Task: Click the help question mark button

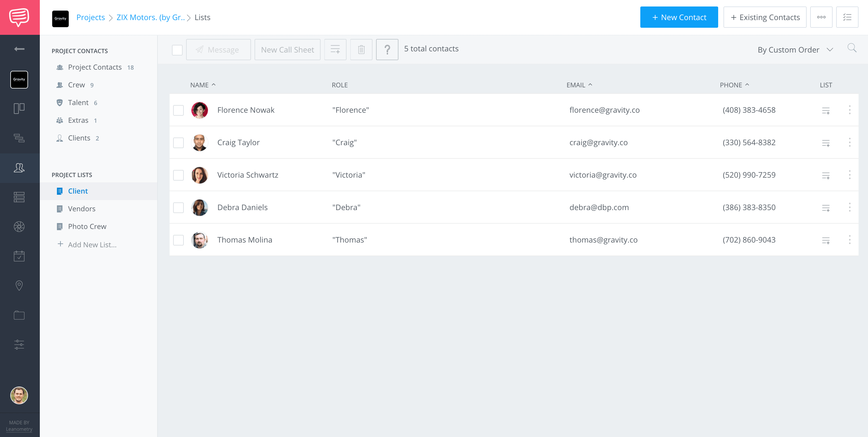Action: point(387,50)
